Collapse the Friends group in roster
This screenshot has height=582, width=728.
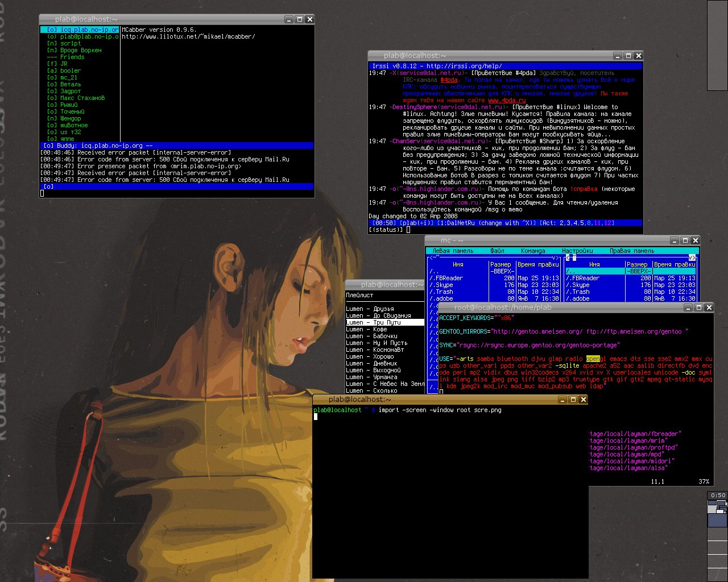pyautogui.click(x=65, y=57)
